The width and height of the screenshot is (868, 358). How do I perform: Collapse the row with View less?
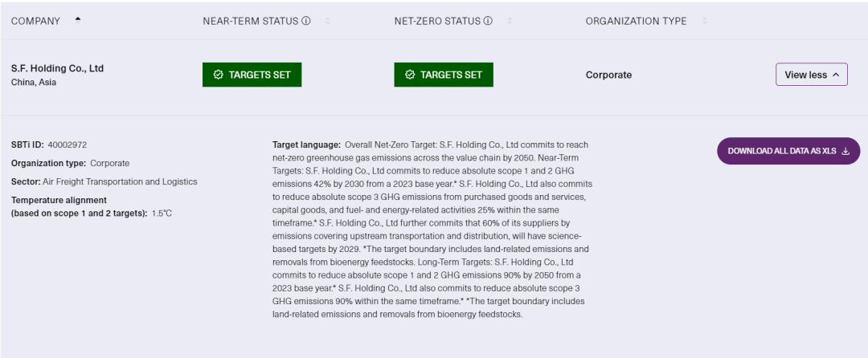805,75
